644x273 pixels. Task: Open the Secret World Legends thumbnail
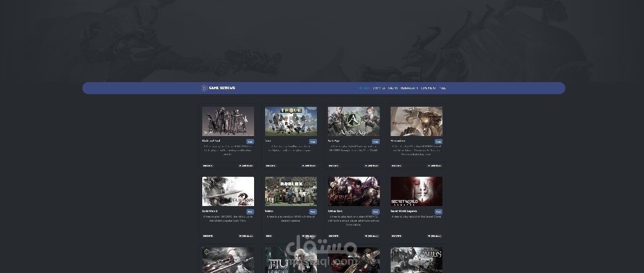(x=417, y=191)
